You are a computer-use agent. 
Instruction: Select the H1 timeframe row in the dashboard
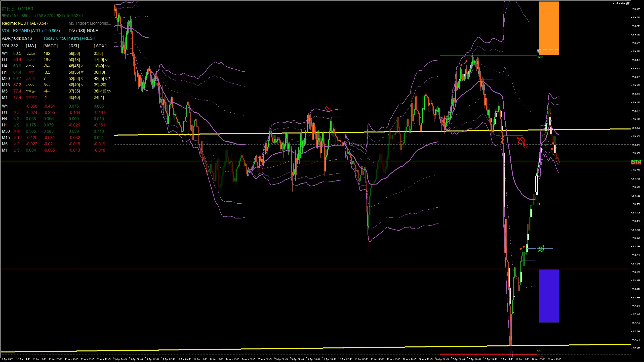coord(5,72)
